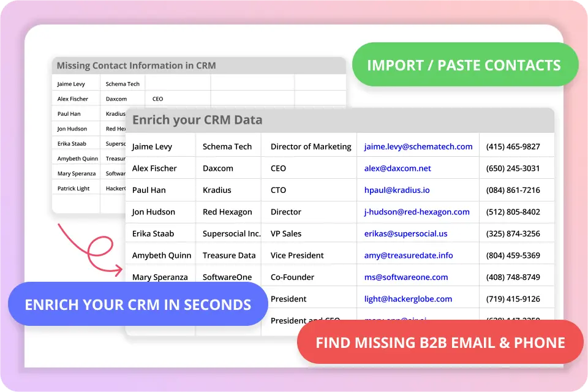Click phone number (512) 805-8402
The width and height of the screenshot is (588, 392).
(513, 212)
